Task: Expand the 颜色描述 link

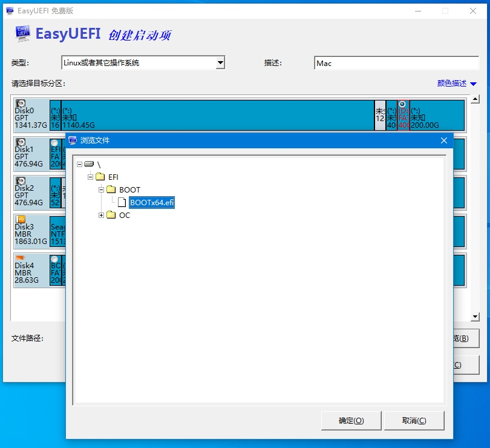Action: (x=457, y=83)
